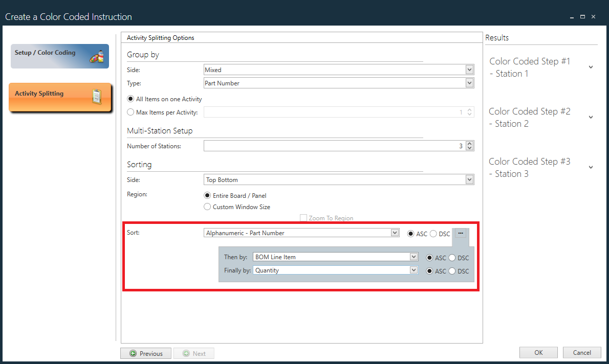Check the Zoom To Region checkbox
The width and height of the screenshot is (609, 364).
click(303, 218)
